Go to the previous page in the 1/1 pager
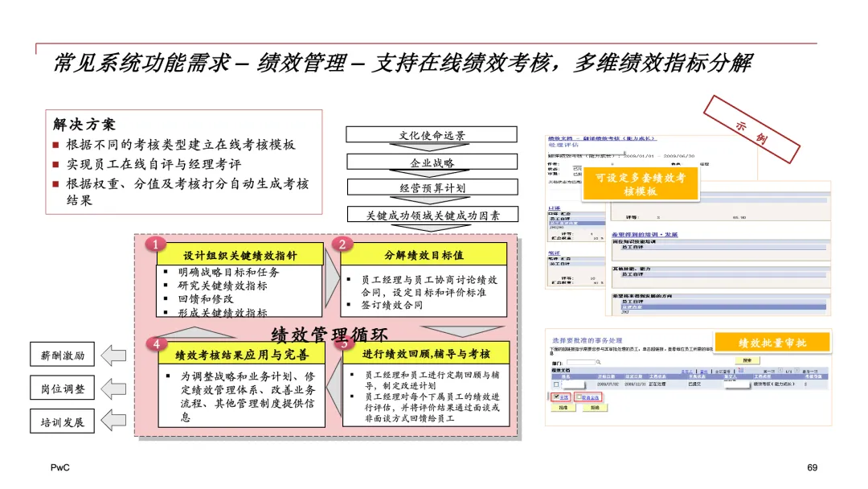Screen dimensions: 868x489 (780, 371)
